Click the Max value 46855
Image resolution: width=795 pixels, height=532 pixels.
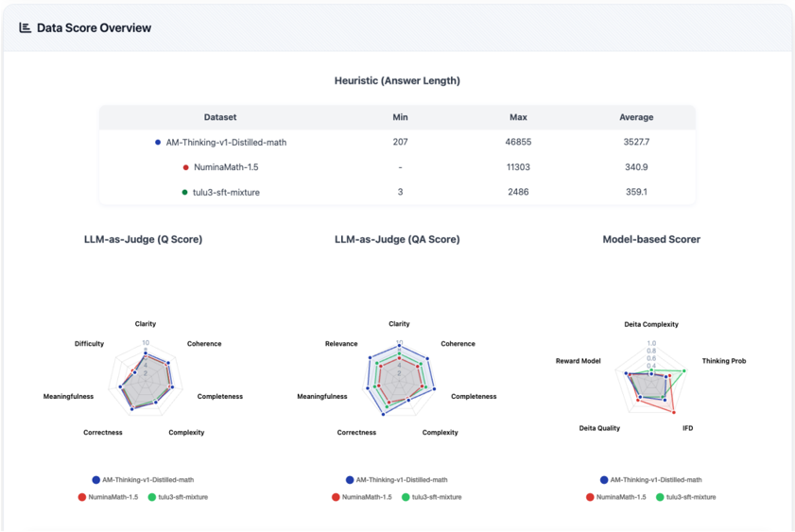[518, 142]
